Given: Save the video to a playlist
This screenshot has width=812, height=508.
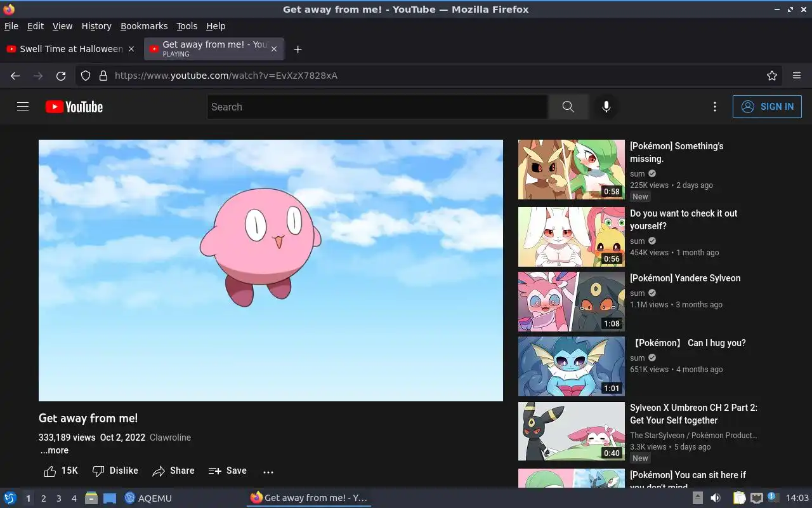Looking at the screenshot, I should (228, 471).
